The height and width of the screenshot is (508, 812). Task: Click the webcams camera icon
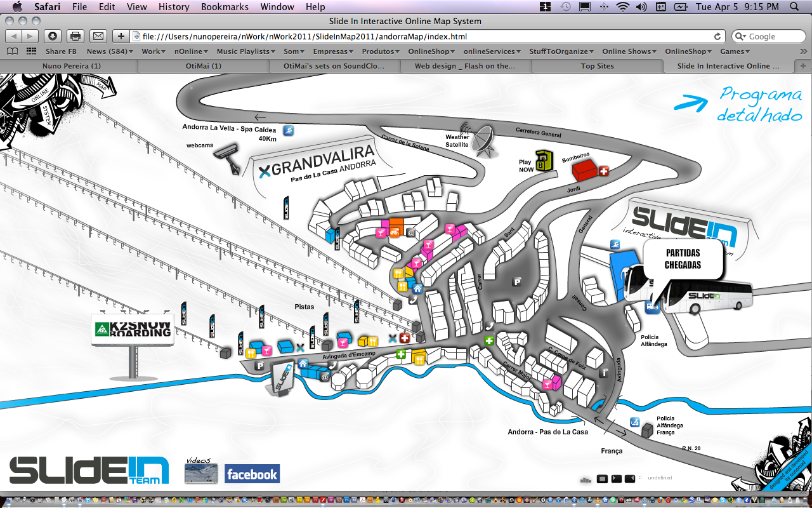228,157
